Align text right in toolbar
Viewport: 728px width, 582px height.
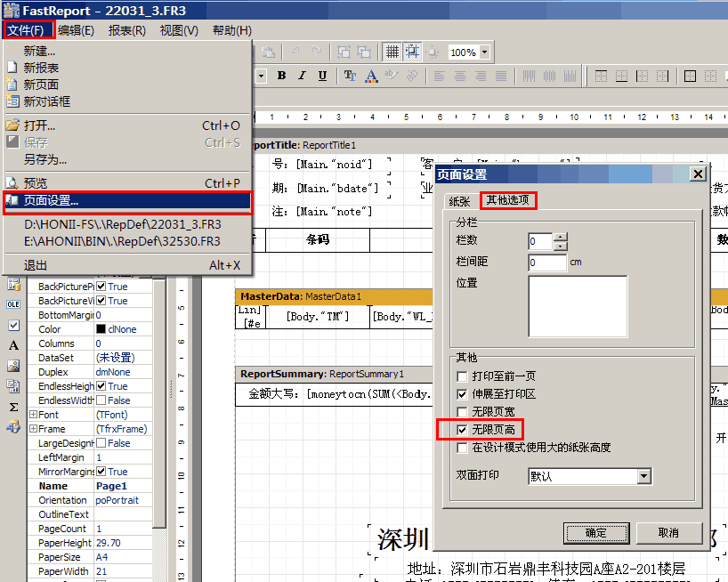pos(481,76)
